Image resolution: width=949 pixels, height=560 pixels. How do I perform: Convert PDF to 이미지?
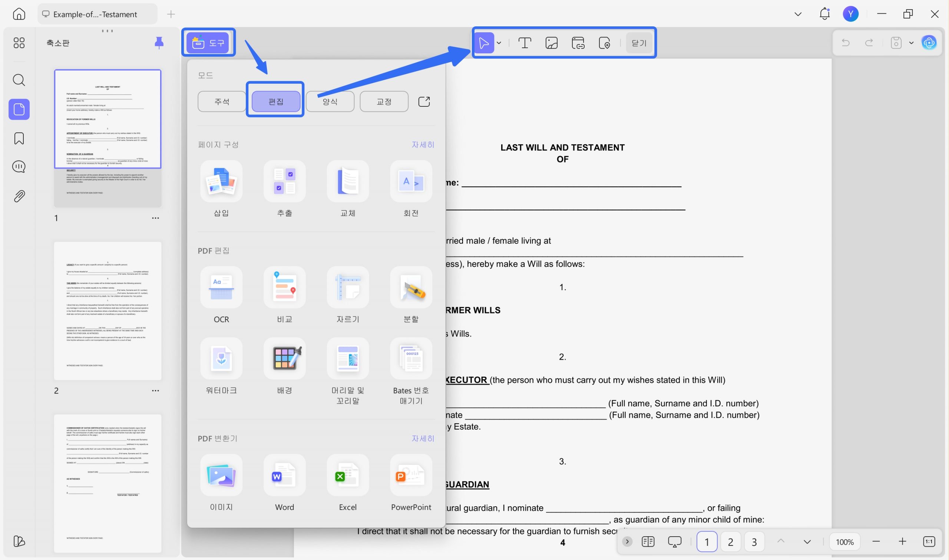point(221,483)
